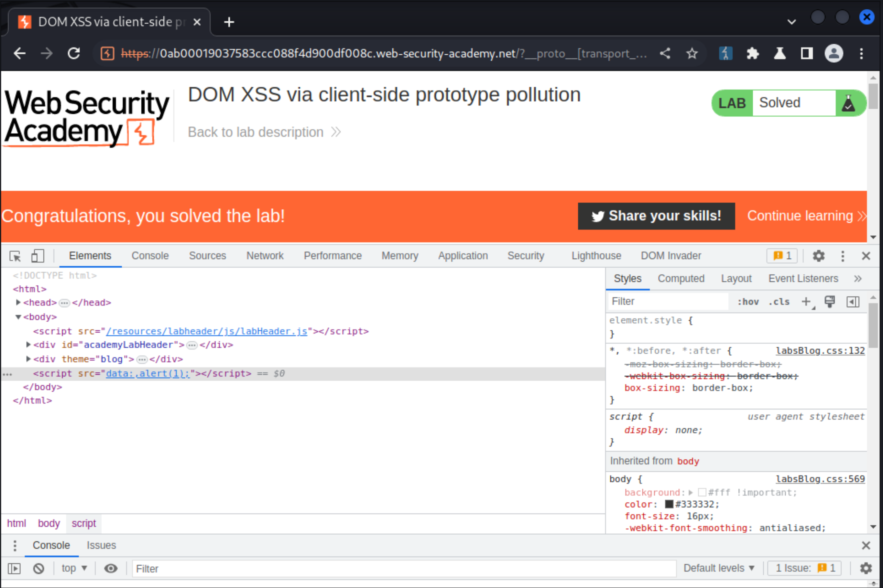This screenshot has width=883, height=588.
Task: Expand the head element node
Action: (18, 303)
